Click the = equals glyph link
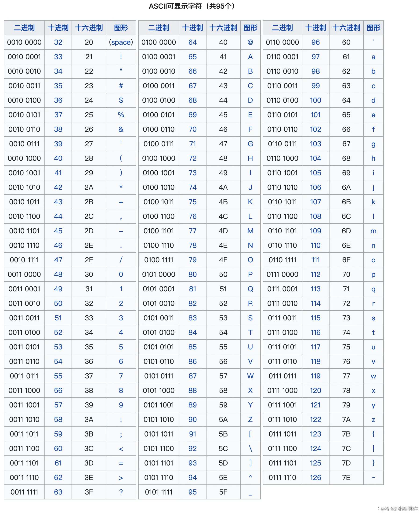 point(121,464)
